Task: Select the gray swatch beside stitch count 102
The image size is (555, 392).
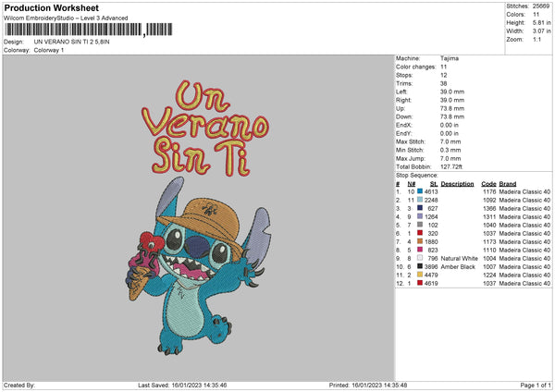Action: pos(420,225)
